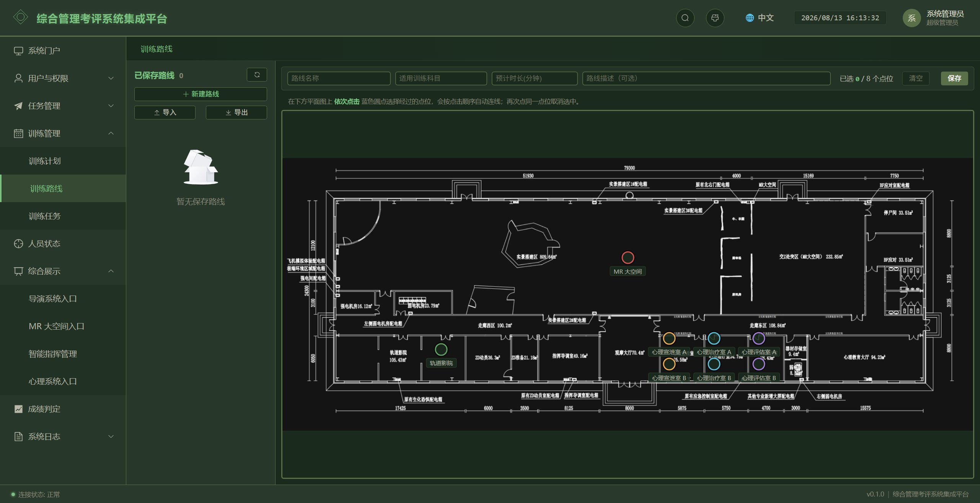Select 训练任务 submenu item
Screen dimensions: 980x503
63,216
